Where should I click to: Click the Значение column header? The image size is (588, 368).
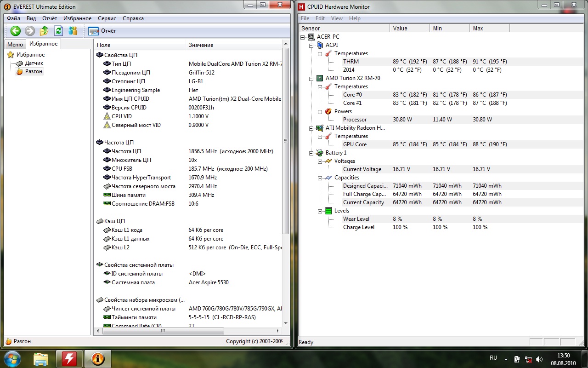pyautogui.click(x=201, y=45)
